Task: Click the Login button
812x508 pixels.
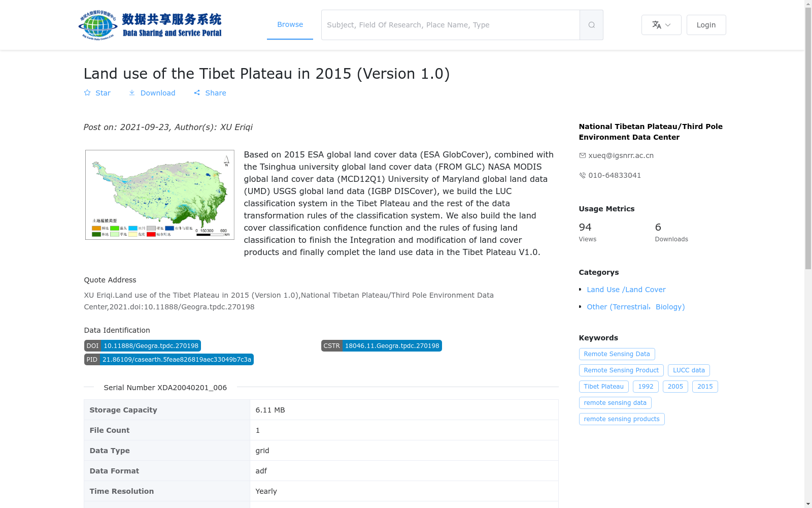Action: click(x=706, y=25)
